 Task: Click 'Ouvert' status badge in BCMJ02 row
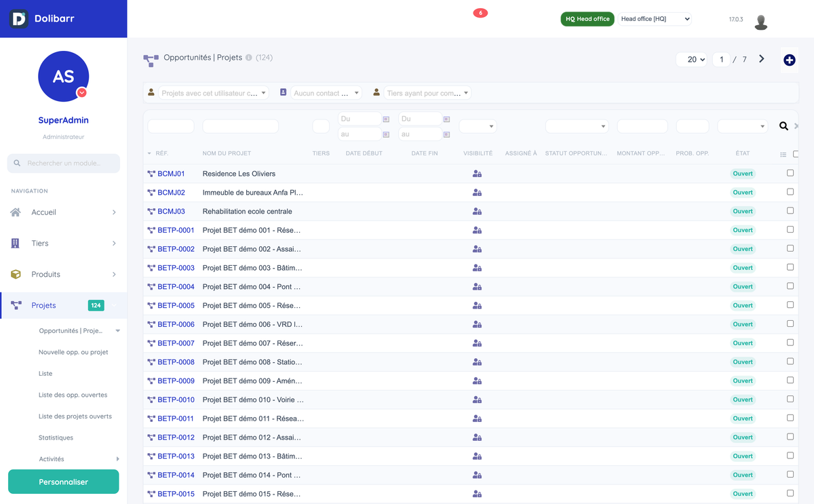(x=742, y=193)
